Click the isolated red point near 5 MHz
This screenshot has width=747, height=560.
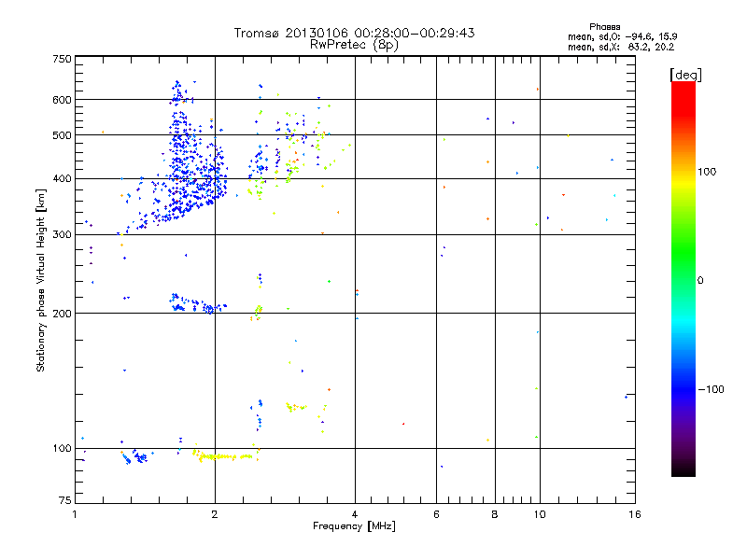coord(403,424)
